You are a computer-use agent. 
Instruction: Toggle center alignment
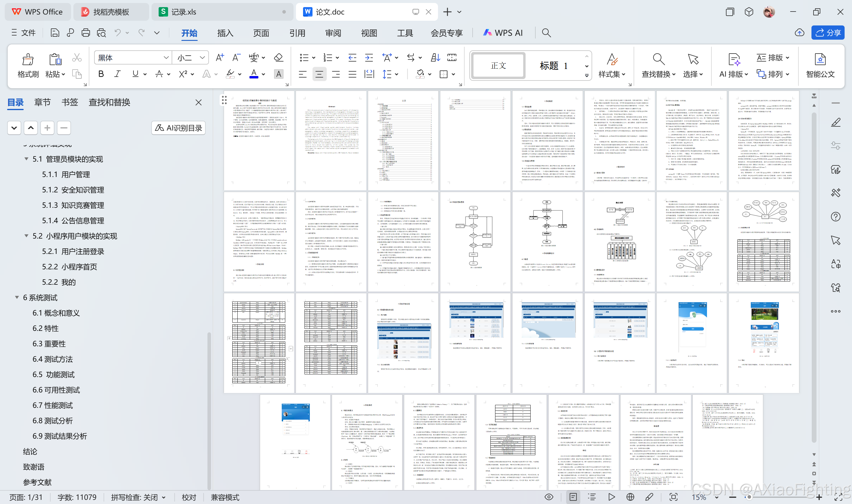point(319,74)
